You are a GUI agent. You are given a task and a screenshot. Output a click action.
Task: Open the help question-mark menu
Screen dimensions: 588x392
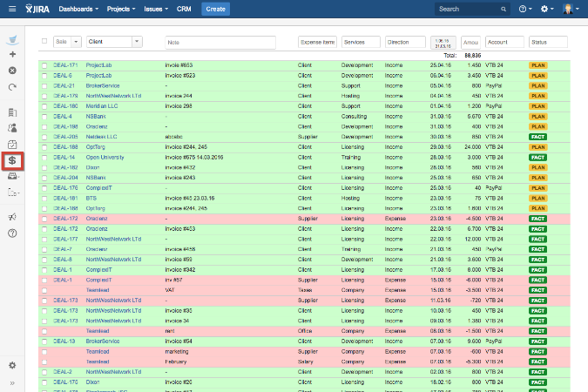point(525,9)
